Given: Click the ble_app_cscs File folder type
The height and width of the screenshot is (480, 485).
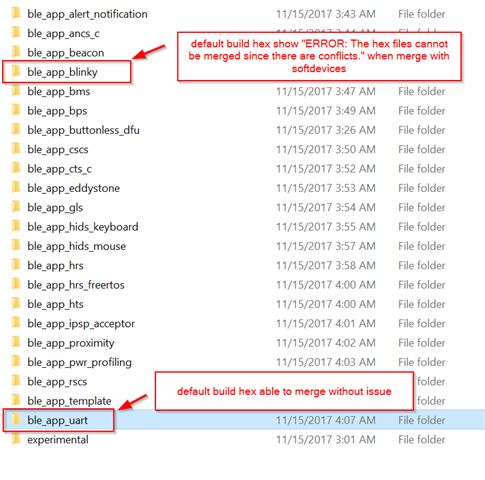Looking at the screenshot, I should [x=422, y=149].
